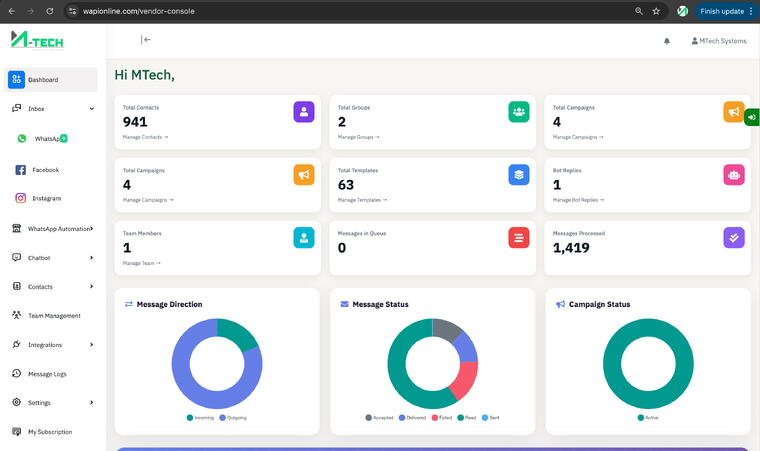This screenshot has height=451, width=760.
Task: Expand the Chatbot sidebar submenu
Action: point(92,258)
